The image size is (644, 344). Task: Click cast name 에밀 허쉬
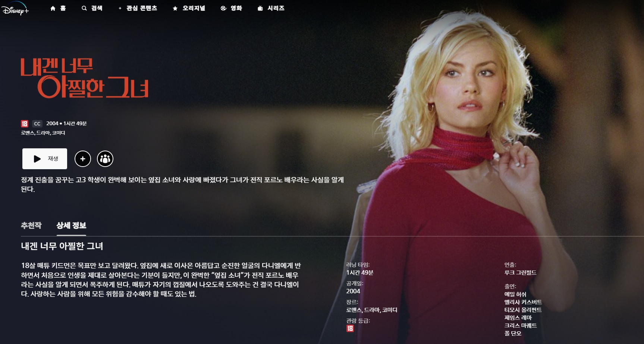pyautogui.click(x=515, y=294)
